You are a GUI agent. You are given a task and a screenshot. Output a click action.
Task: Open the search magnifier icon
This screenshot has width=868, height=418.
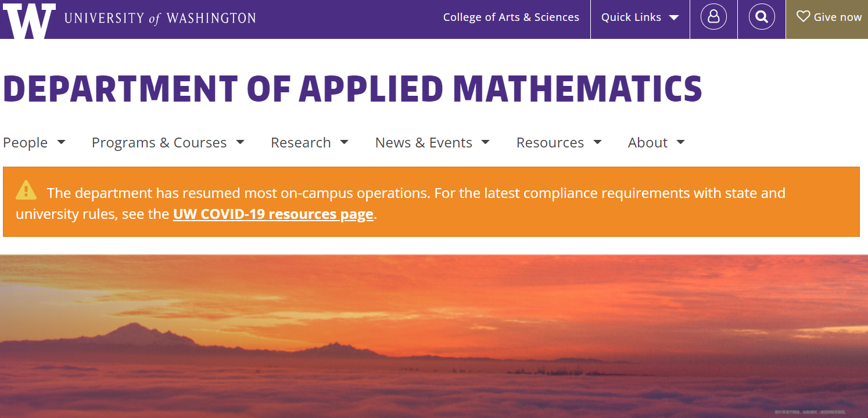coord(762,17)
